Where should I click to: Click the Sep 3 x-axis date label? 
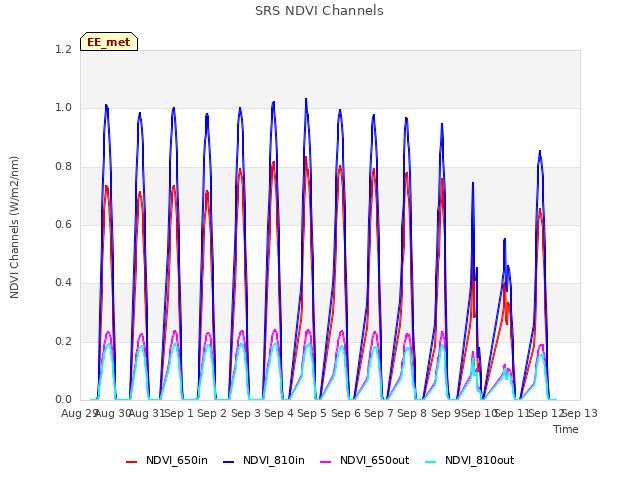click(x=246, y=413)
